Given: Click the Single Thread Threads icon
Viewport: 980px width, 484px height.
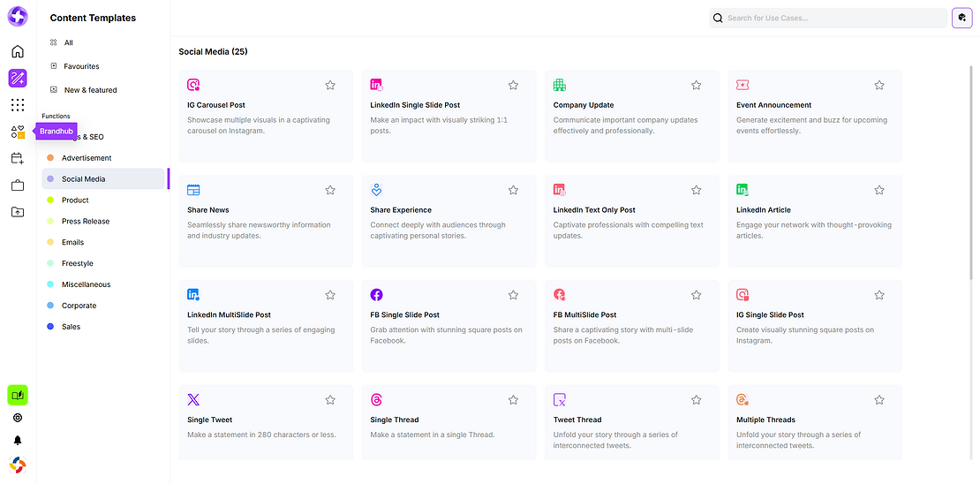Looking at the screenshot, I should [376, 399].
